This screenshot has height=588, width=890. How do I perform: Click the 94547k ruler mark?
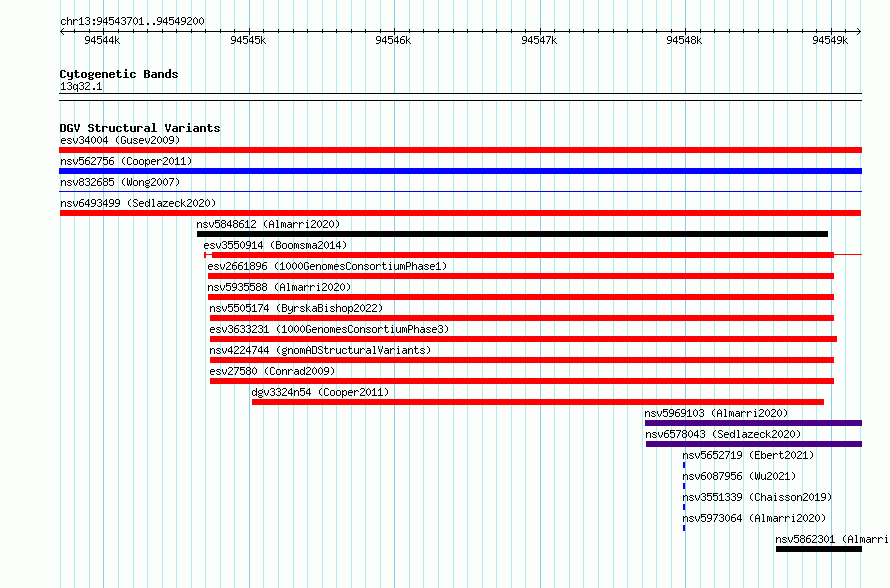click(539, 40)
